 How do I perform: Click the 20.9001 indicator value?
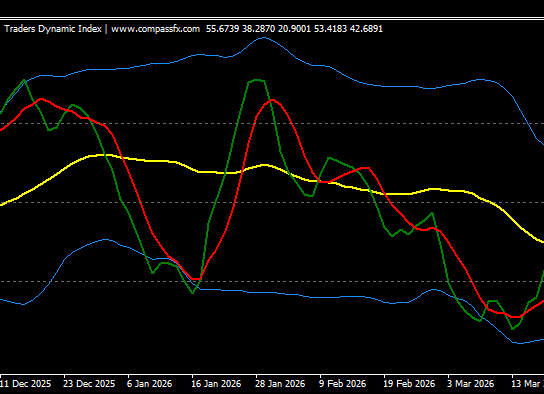click(x=295, y=29)
